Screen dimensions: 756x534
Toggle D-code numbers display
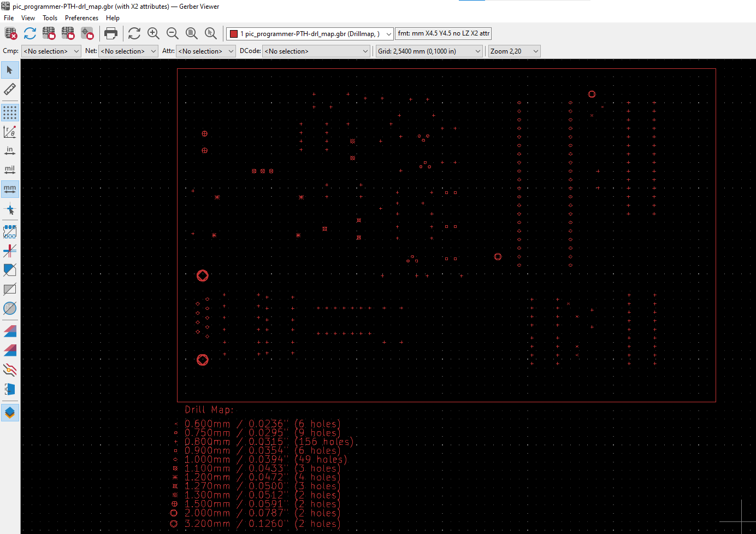[10, 308]
